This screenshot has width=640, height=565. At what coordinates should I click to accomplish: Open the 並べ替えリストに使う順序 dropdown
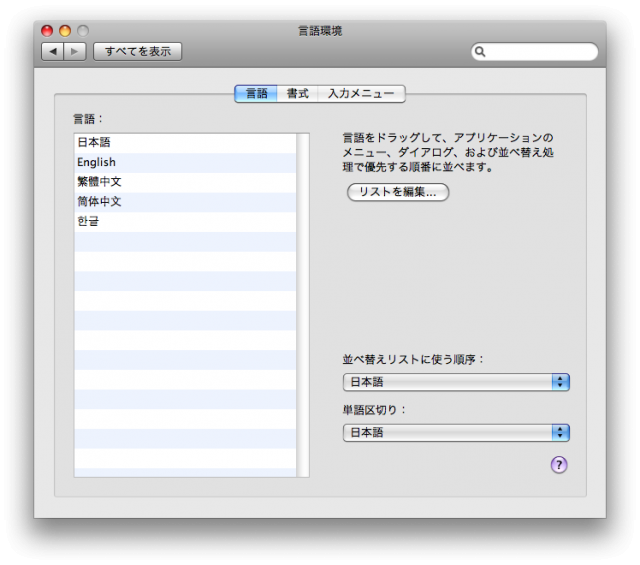point(456,382)
